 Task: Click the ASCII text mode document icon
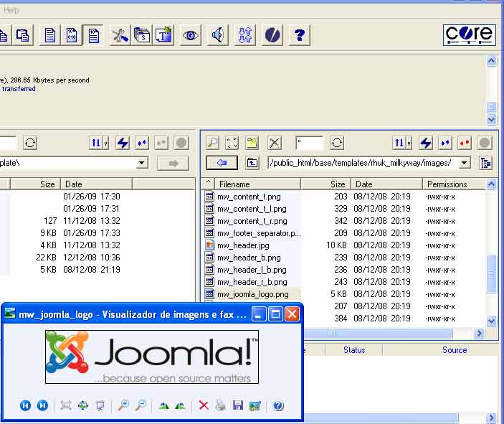tap(49, 35)
